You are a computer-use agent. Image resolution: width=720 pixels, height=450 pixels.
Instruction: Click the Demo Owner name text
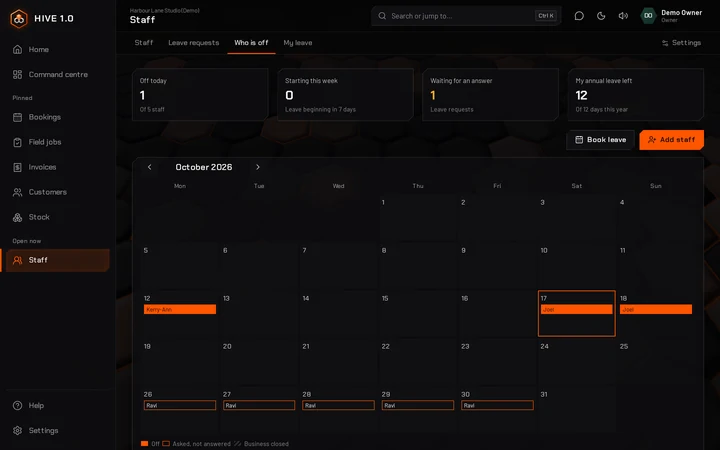pos(681,13)
